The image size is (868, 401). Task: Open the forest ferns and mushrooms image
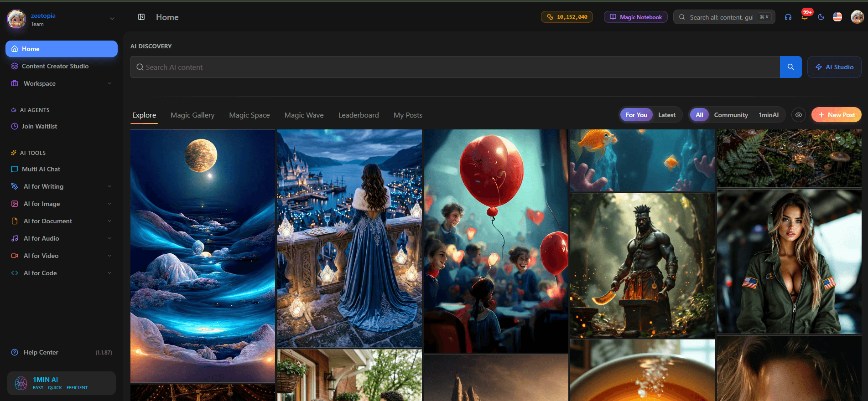click(x=789, y=158)
